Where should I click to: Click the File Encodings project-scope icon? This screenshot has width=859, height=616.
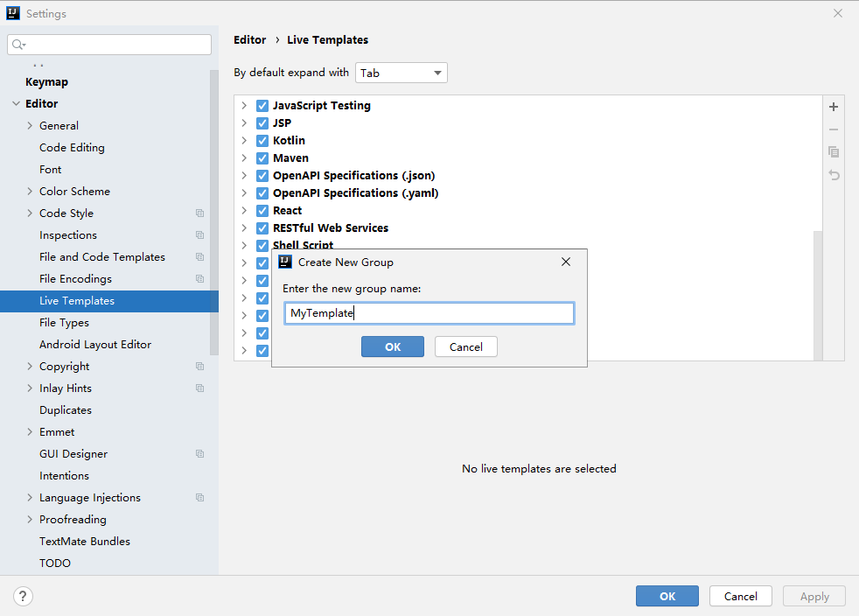point(199,279)
